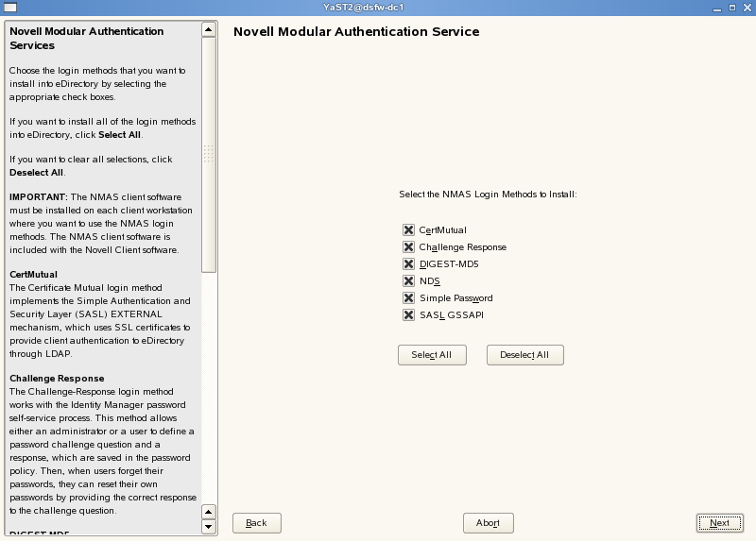Viewport: 756px width, 542px height.
Task: Abort the installation
Action: click(489, 523)
